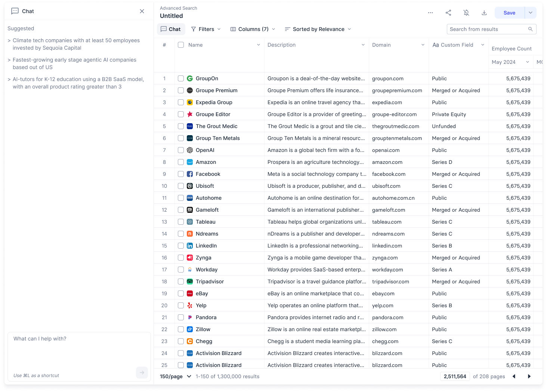
Task: Click the Search from results field
Action: pos(492,29)
